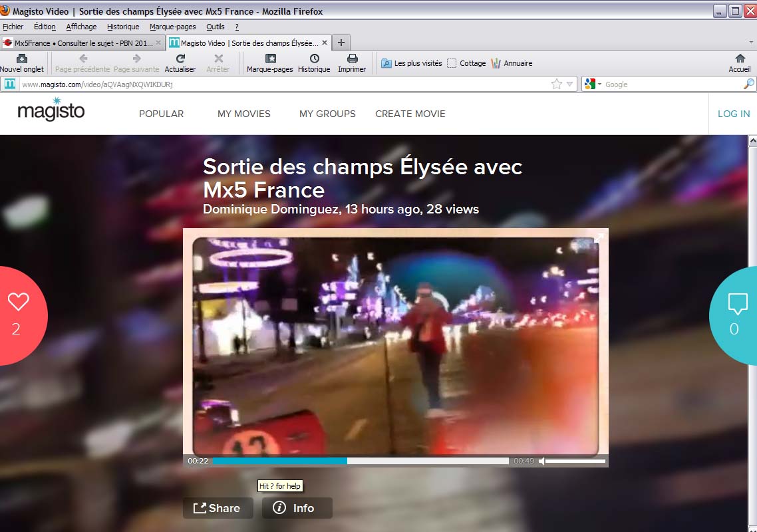The image size is (757, 532).
Task: Open a new tab with plus button
Action: (341, 43)
